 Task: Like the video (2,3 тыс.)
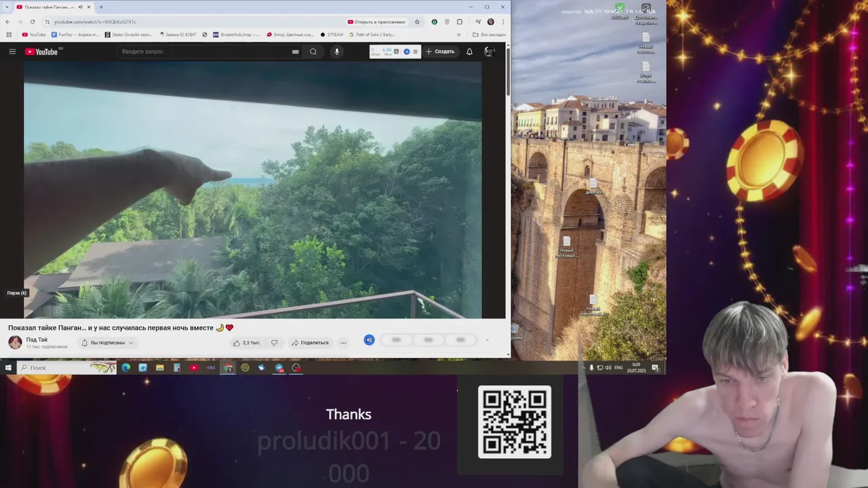(247, 343)
